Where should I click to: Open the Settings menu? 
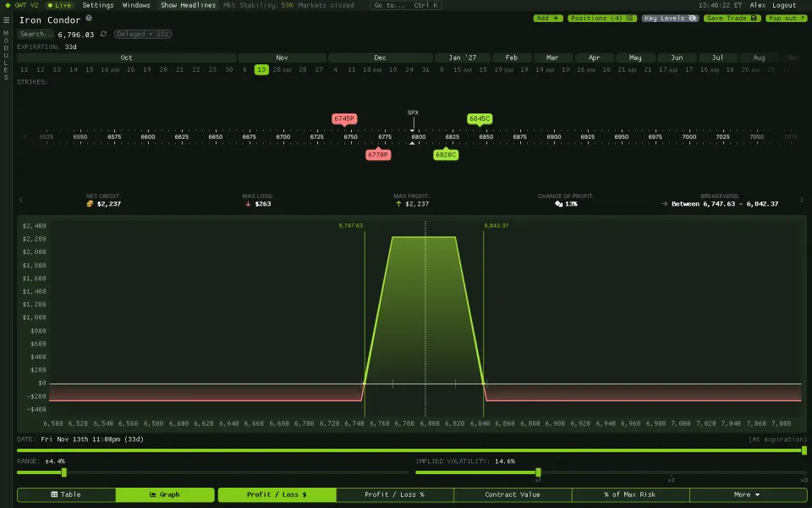pos(98,5)
